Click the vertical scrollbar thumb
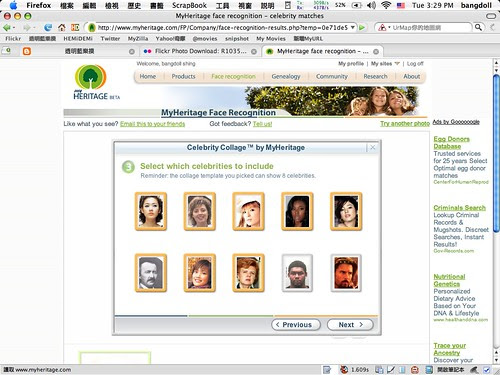 [496, 153]
